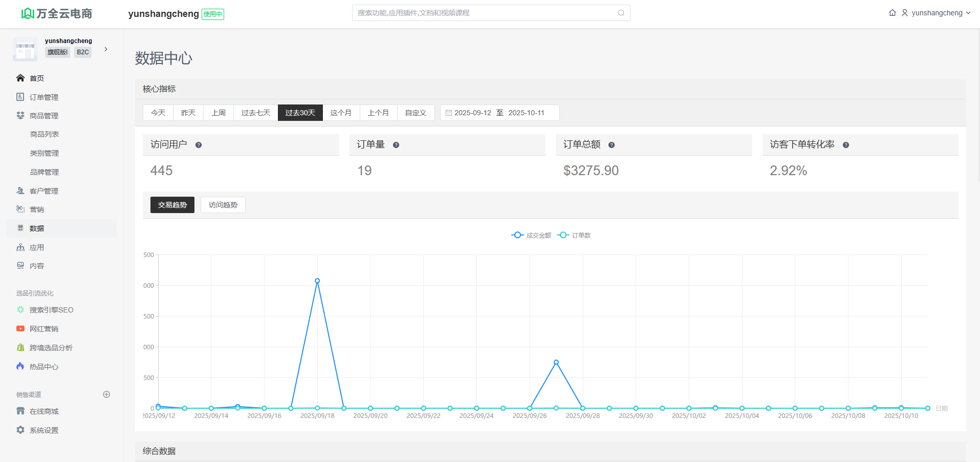Click help icon beside 订单总额
The height and width of the screenshot is (462, 980).
tap(611, 145)
